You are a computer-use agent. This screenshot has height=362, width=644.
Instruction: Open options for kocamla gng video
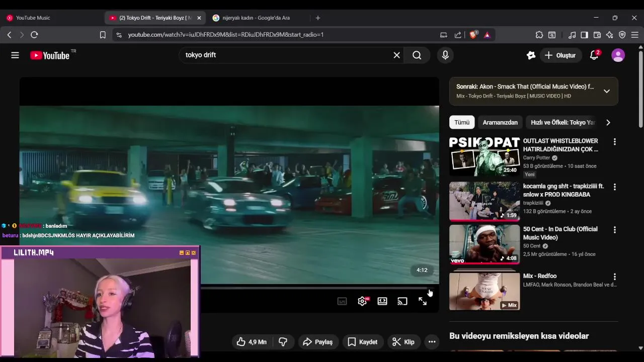pyautogui.click(x=614, y=187)
